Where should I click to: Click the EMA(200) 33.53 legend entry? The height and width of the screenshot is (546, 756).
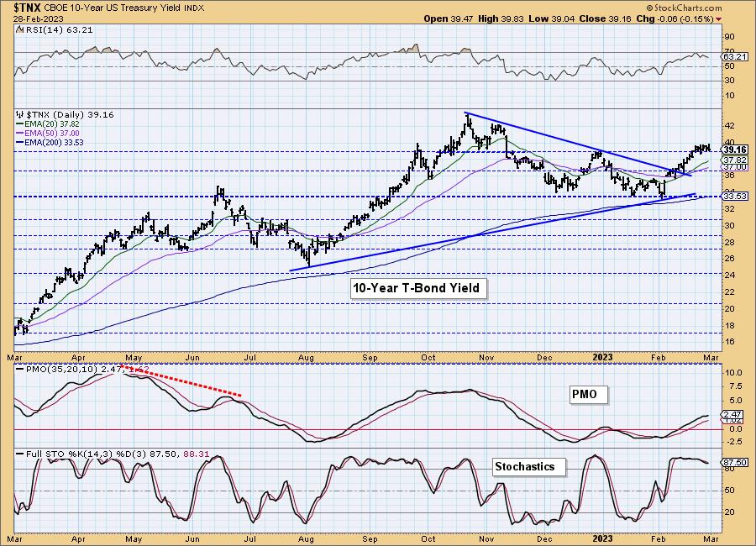pyautogui.click(x=50, y=142)
